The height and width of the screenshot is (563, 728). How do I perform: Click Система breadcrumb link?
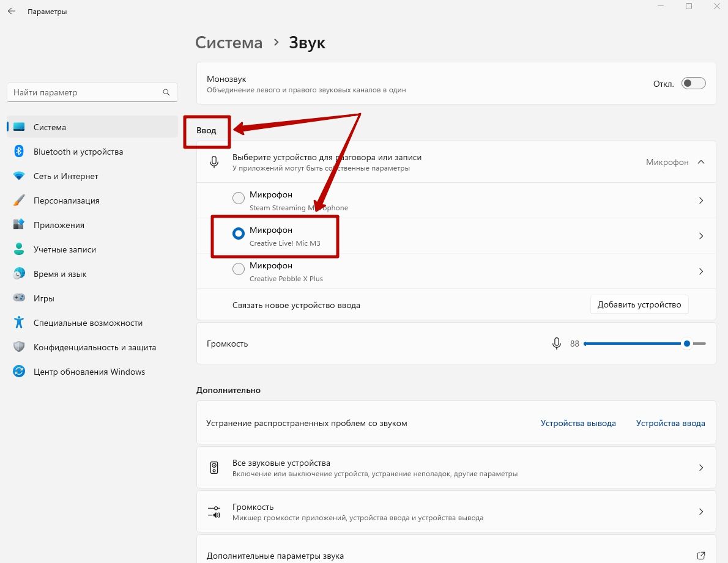point(229,42)
